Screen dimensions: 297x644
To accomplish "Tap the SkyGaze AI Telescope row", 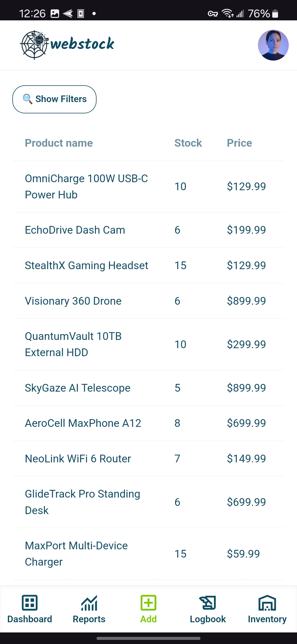I will click(x=78, y=388).
